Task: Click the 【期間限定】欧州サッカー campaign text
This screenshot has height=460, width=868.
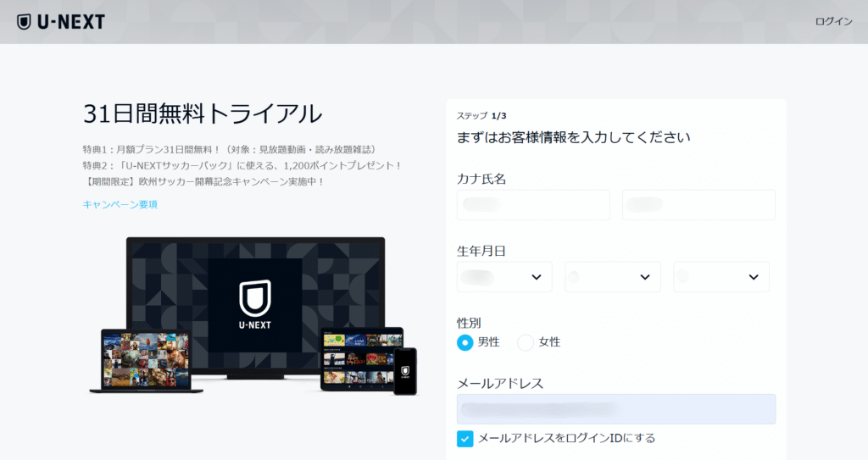Action: pyautogui.click(x=204, y=181)
